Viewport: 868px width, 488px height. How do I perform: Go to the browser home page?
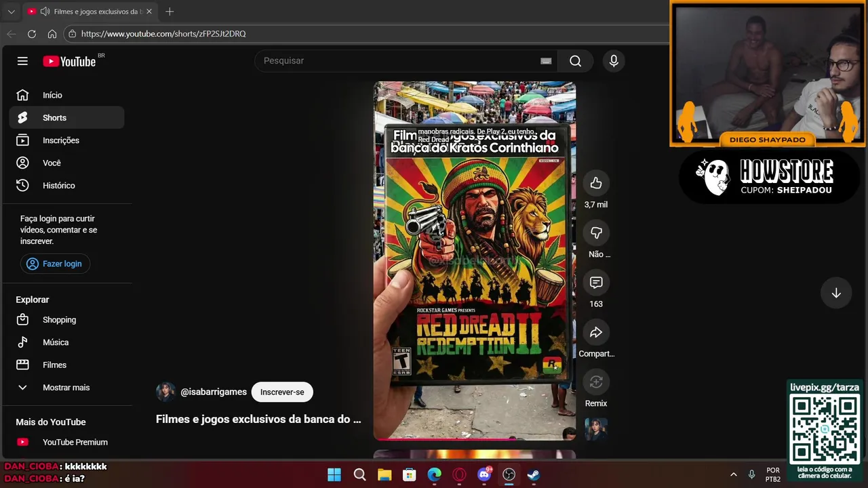tap(52, 34)
